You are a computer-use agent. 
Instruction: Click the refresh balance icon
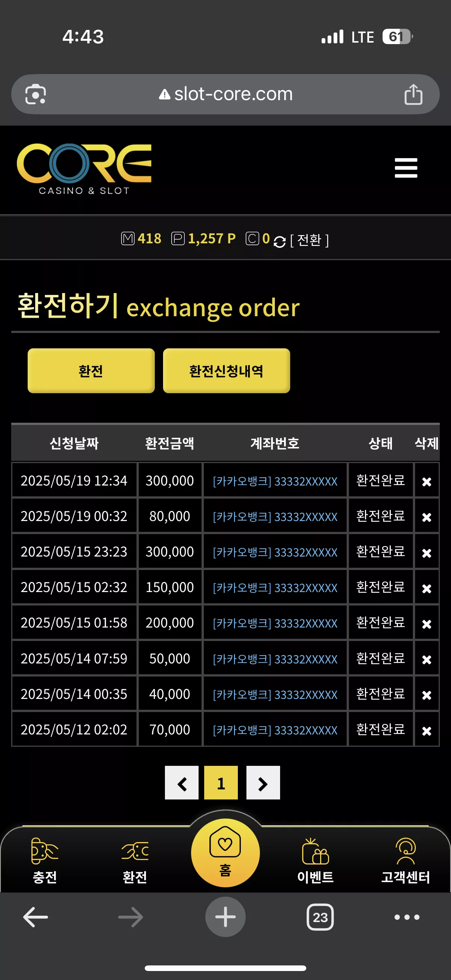tap(279, 241)
